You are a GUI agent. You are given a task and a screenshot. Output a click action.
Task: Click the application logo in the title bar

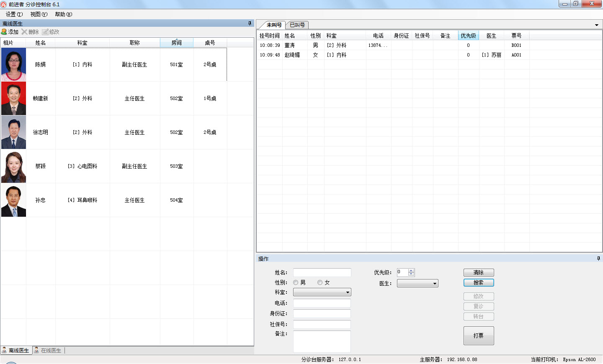coord(4,3)
